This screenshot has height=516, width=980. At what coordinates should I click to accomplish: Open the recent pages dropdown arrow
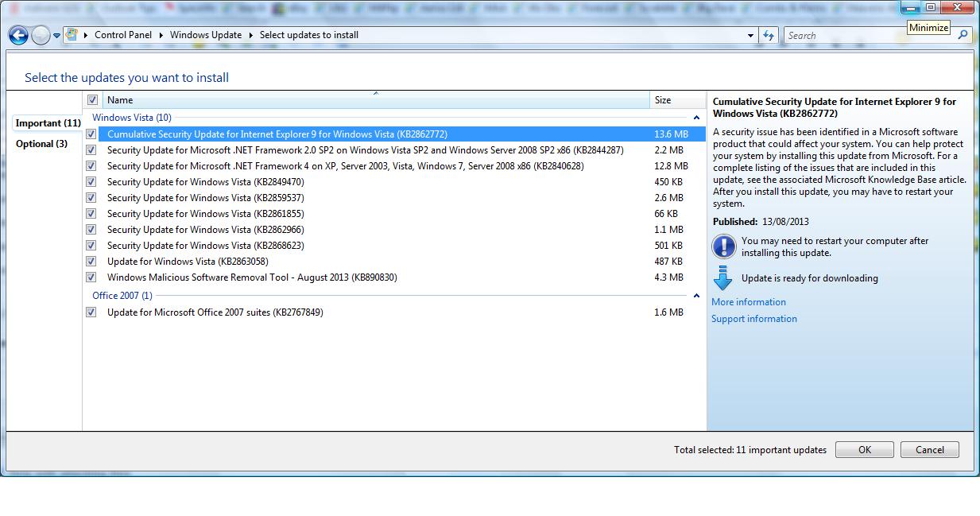coord(56,36)
